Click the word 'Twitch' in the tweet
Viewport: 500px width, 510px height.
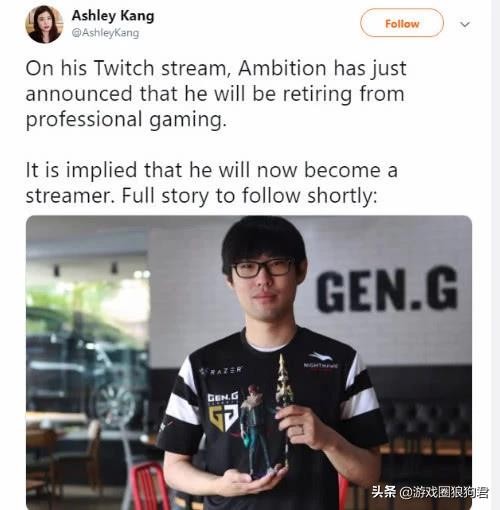click(124, 68)
